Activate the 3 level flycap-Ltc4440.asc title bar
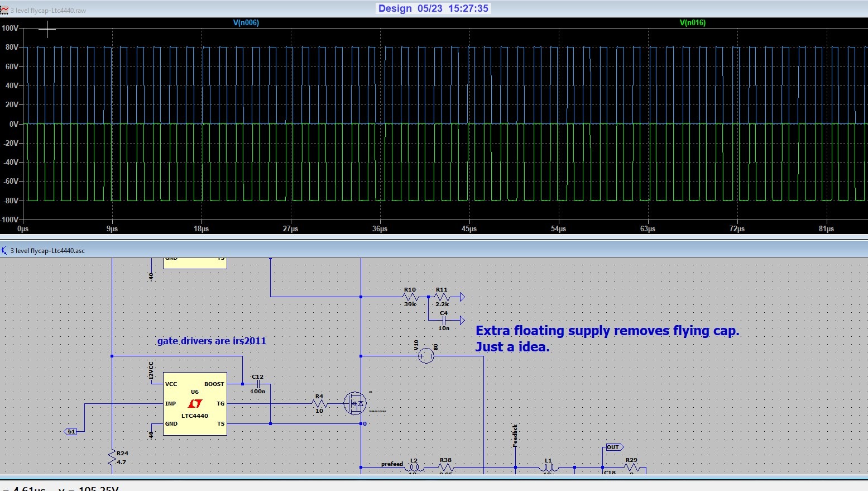Screen dimensions: 868x491 434,250
